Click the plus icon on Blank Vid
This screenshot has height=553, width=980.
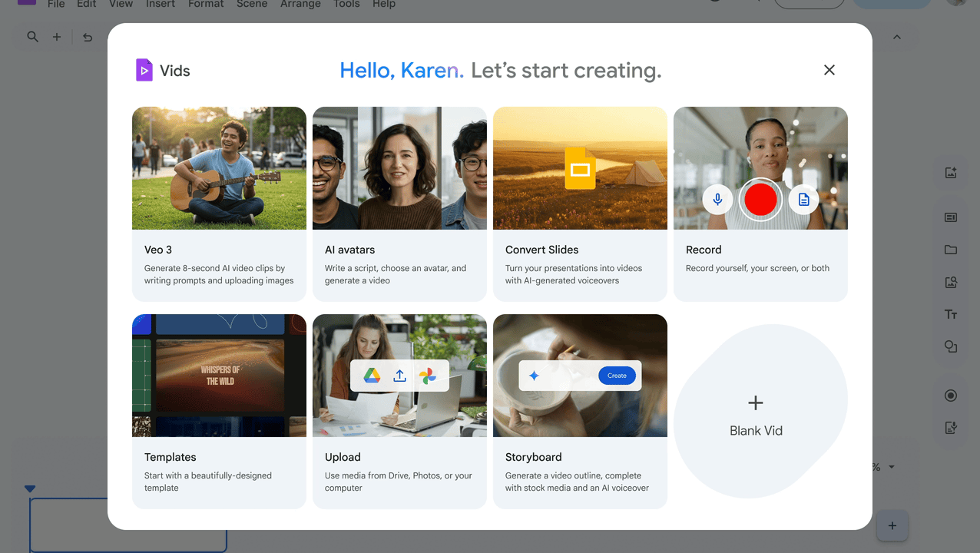[756, 402]
